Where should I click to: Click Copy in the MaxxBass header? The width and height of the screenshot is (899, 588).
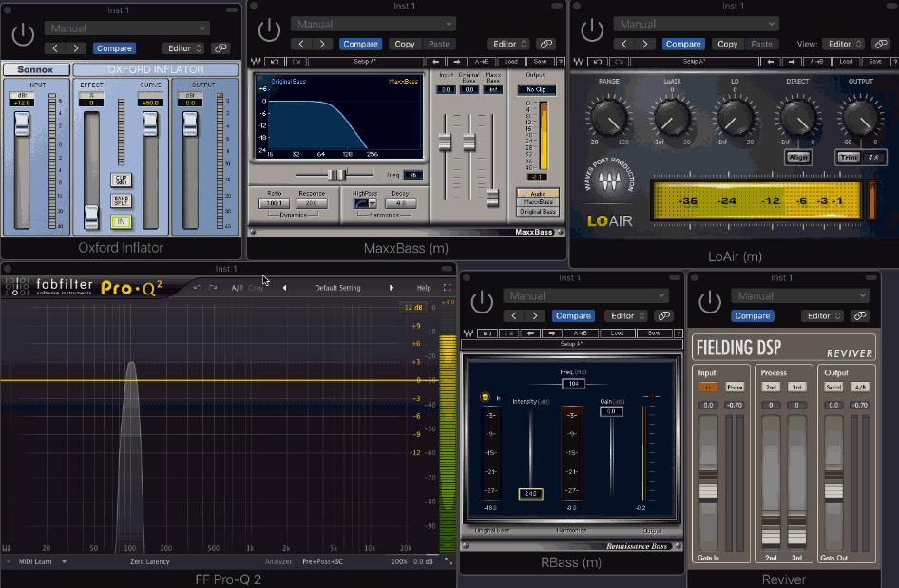point(404,44)
